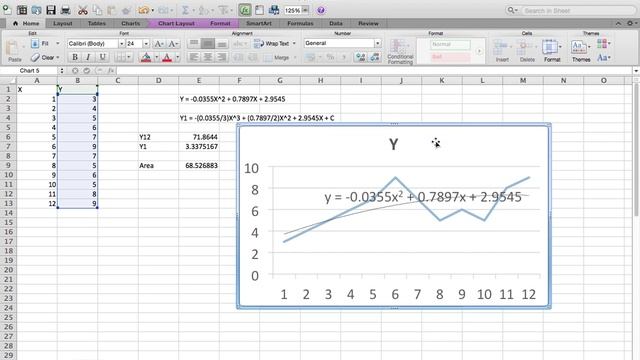Viewport: 640px width, 360px height.
Task: Toggle align text left
Action: click(194, 57)
